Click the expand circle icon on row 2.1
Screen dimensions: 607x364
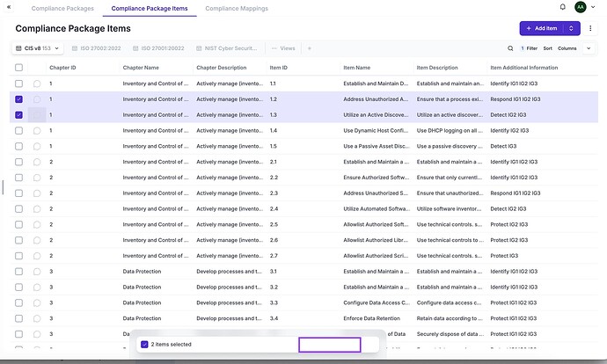click(x=37, y=162)
